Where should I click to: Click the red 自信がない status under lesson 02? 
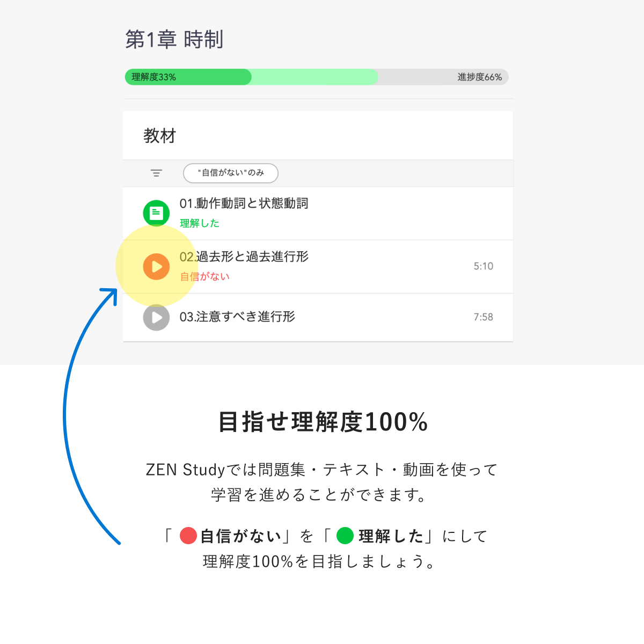coord(204,277)
